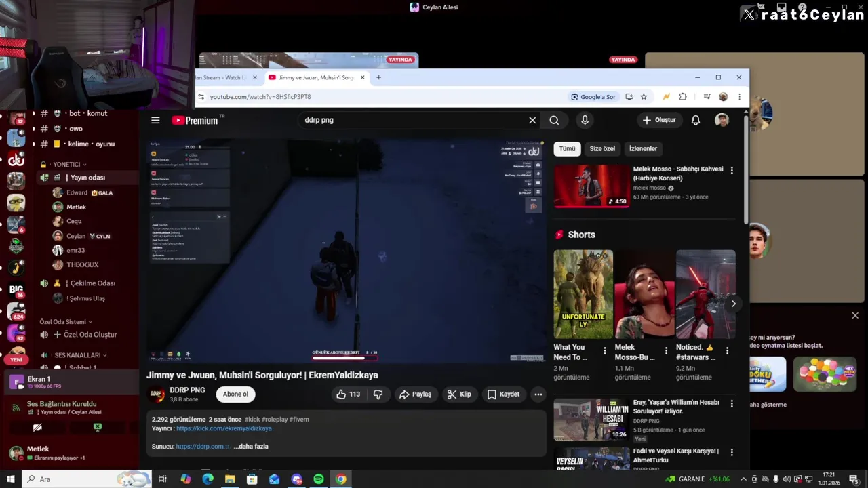Open options for Melek Mosso video

pos(731,170)
